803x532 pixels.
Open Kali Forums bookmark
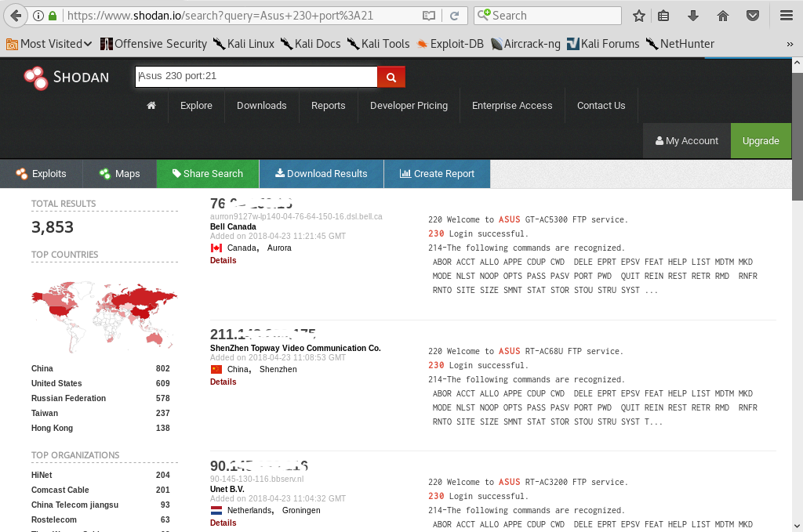(603, 44)
